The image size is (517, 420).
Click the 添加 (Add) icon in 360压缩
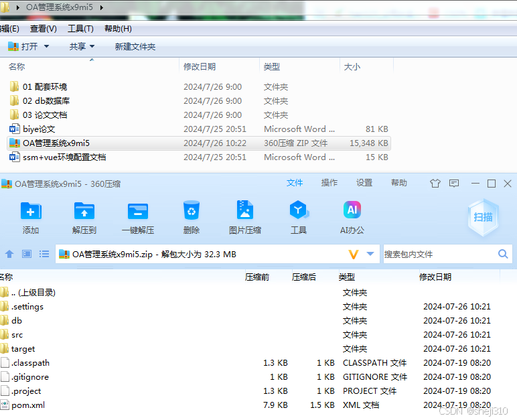(31, 211)
